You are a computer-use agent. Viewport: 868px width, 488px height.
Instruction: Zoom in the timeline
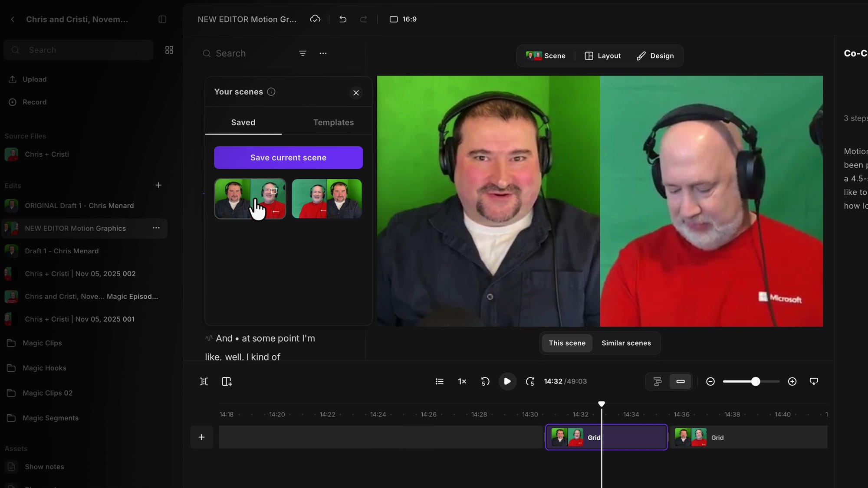coord(792,381)
